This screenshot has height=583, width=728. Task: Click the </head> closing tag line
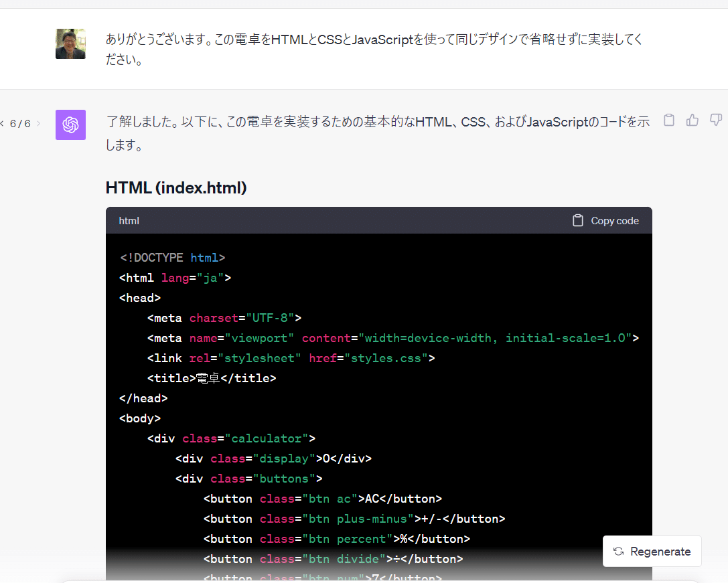click(x=143, y=398)
